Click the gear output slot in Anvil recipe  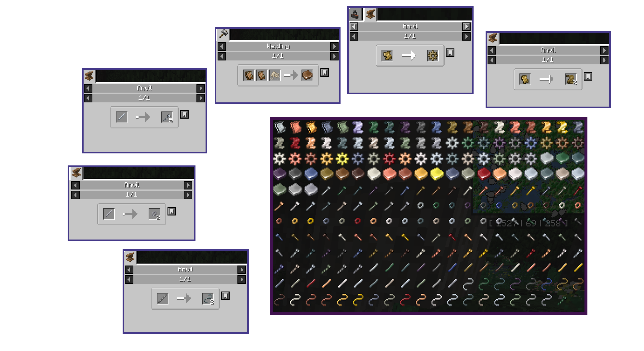point(433,56)
